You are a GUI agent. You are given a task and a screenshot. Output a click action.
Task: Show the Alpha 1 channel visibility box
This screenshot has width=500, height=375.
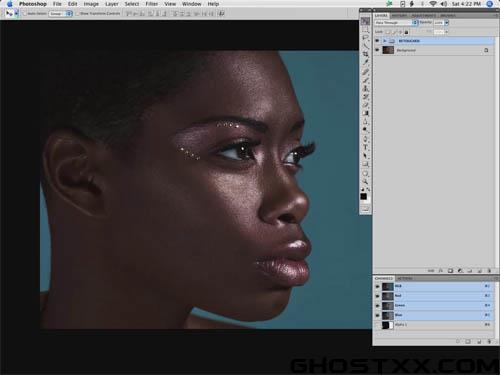(x=378, y=325)
